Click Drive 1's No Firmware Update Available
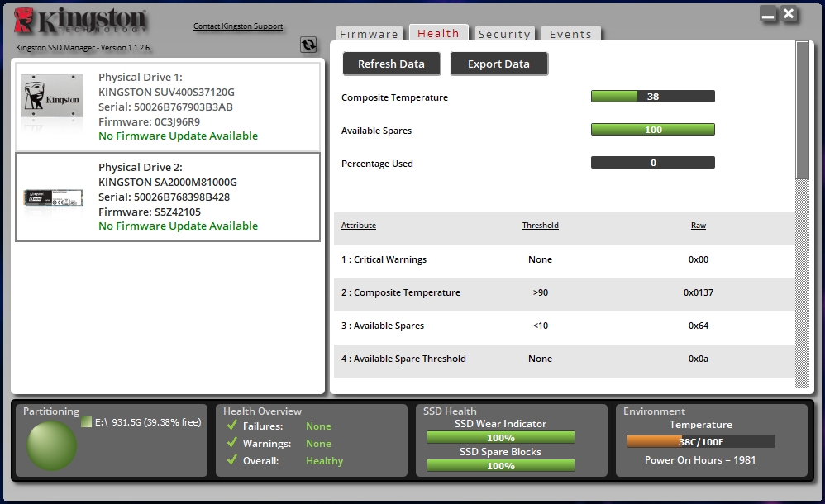This screenshot has height=504, width=825. [x=178, y=136]
